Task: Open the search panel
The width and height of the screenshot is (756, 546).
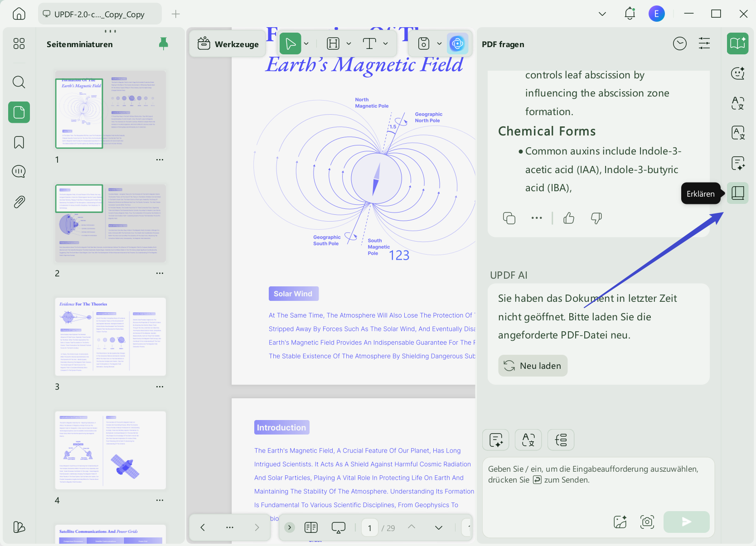Action: click(19, 82)
